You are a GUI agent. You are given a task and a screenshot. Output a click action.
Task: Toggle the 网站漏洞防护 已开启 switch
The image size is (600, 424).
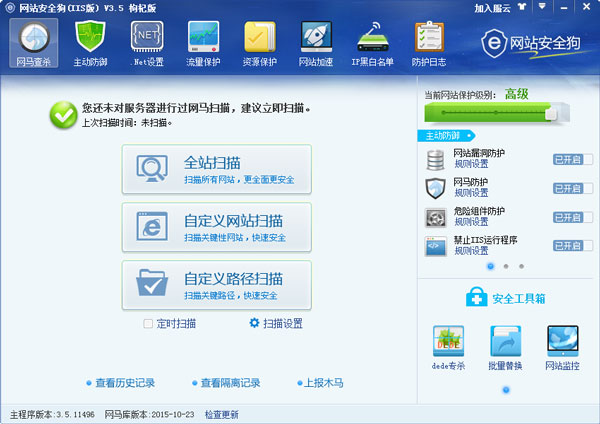(572, 160)
